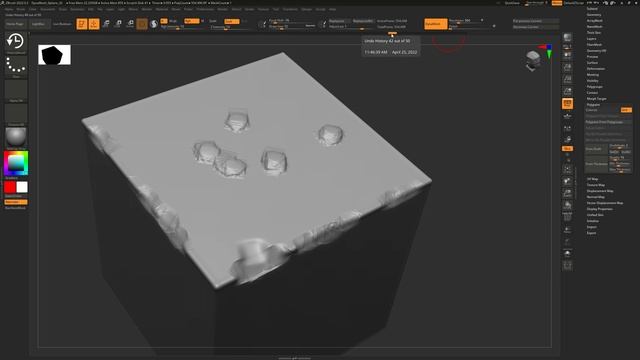This screenshot has width=640, height=360.
Task: Open the Alpha menu
Action: click(9, 9)
